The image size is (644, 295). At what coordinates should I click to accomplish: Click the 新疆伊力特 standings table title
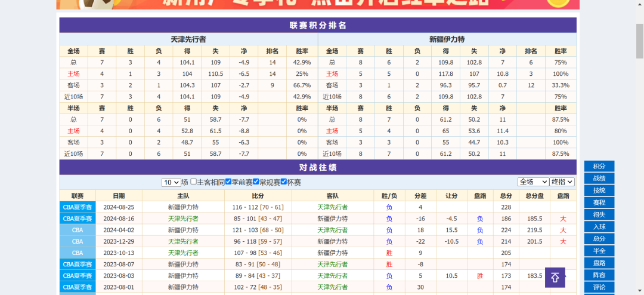pyautogui.click(x=447, y=39)
